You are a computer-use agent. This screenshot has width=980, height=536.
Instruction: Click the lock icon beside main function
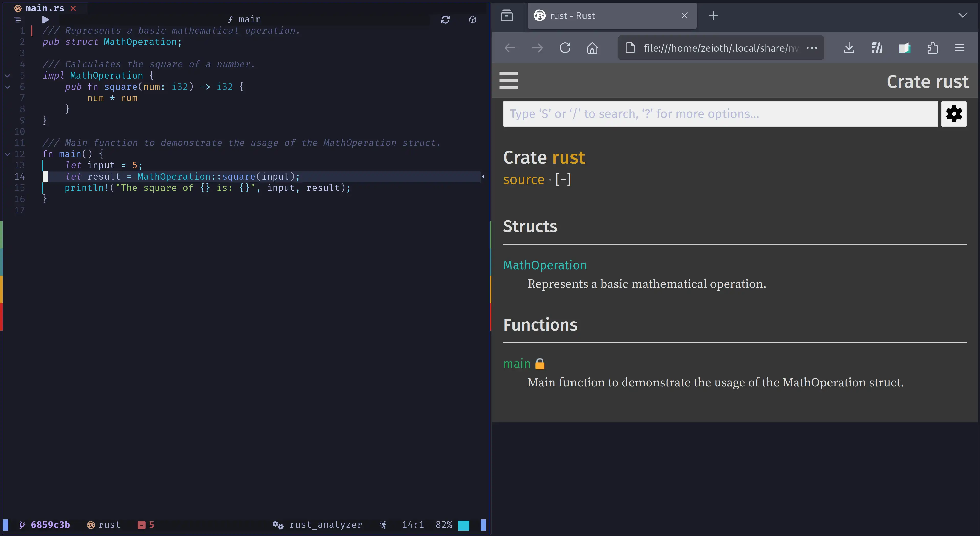point(540,364)
